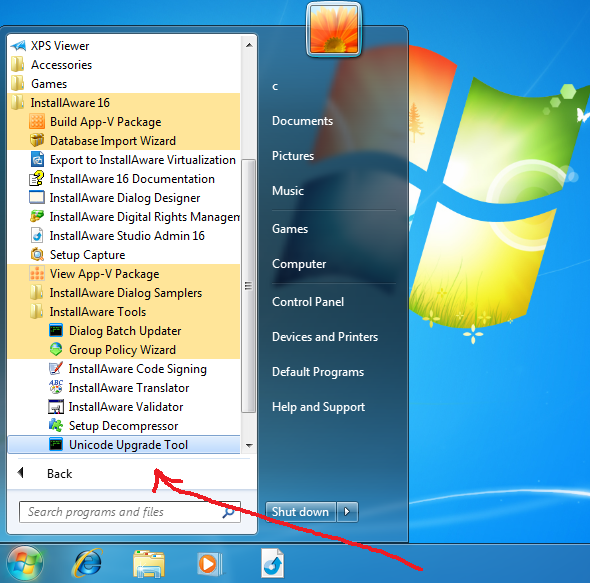The width and height of the screenshot is (590, 583).
Task: Click Export to InstallAware Virtualization icon
Action: click(37, 160)
